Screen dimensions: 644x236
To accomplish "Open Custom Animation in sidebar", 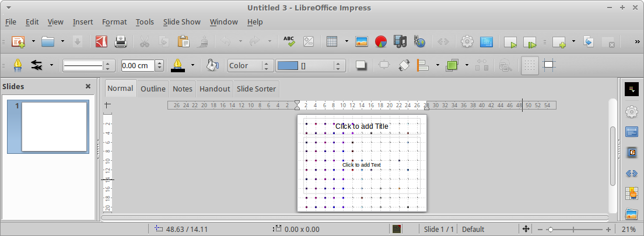I will (x=631, y=153).
